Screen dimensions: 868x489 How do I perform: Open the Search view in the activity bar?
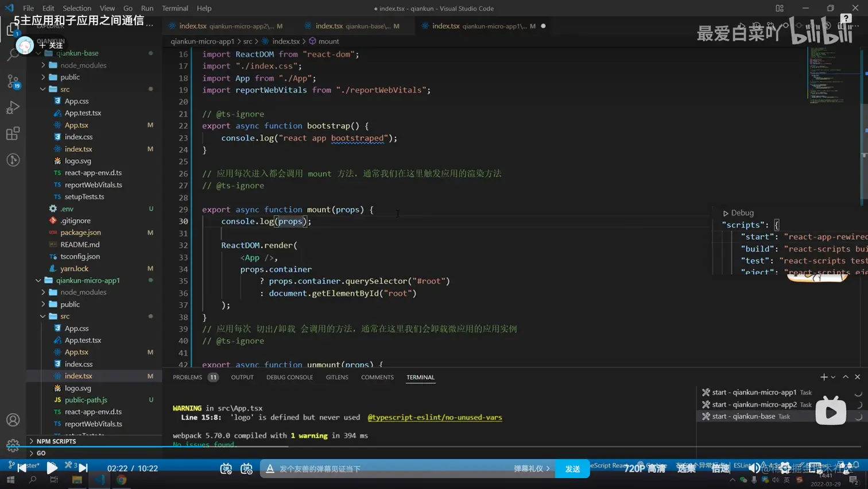13,55
